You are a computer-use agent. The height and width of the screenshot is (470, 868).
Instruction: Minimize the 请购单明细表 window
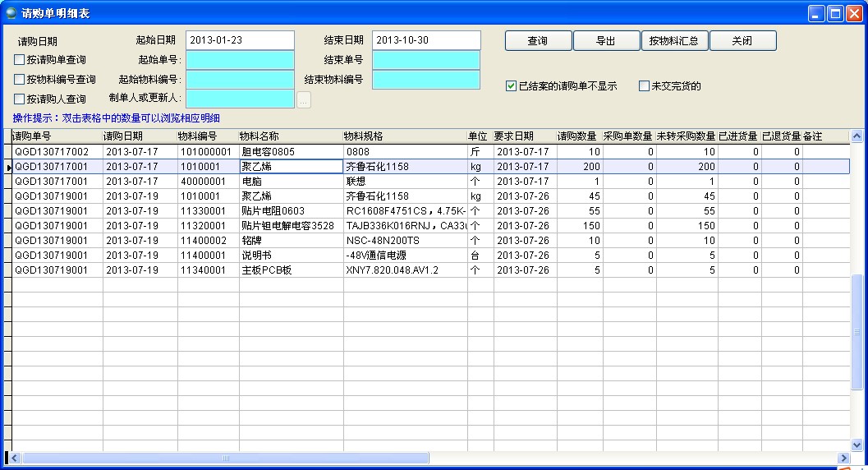[x=816, y=13]
